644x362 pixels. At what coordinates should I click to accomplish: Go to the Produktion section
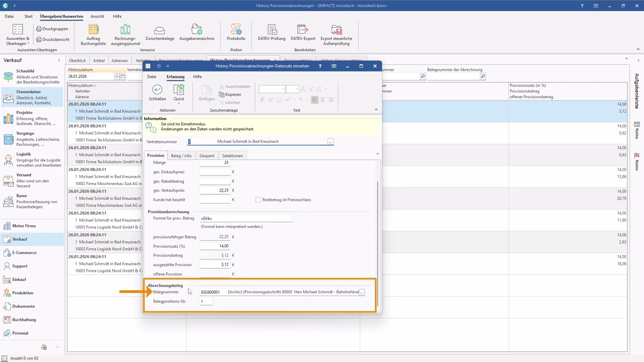coord(33,293)
